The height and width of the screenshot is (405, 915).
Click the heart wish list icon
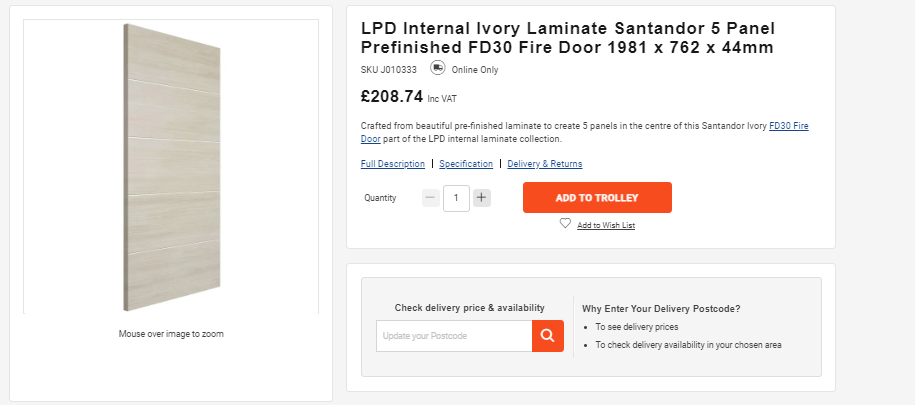click(x=565, y=223)
